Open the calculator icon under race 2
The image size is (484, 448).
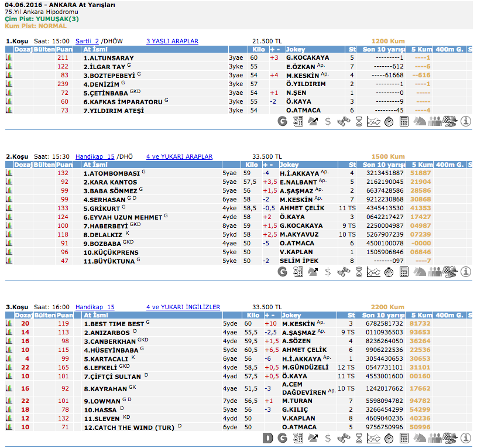pyautogui.click(x=404, y=272)
